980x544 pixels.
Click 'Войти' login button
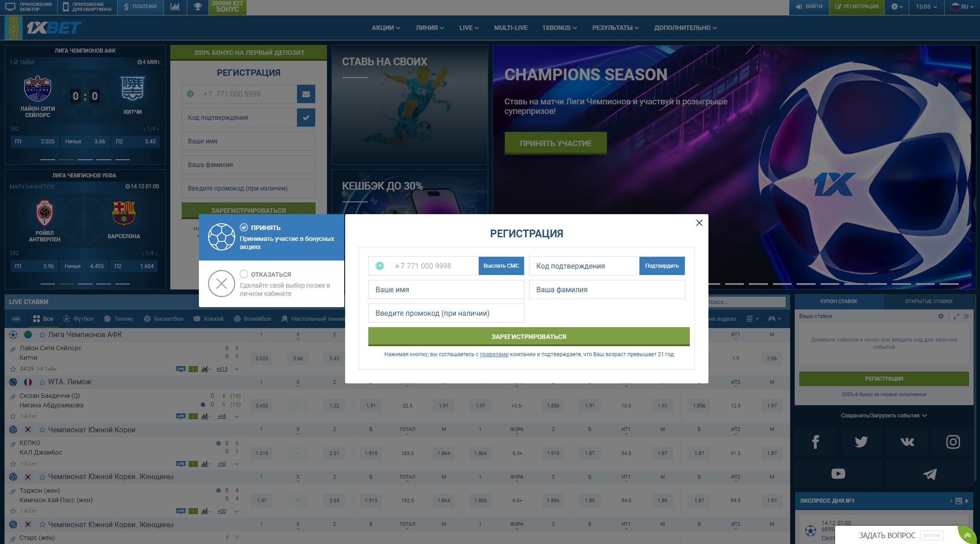[x=809, y=7]
